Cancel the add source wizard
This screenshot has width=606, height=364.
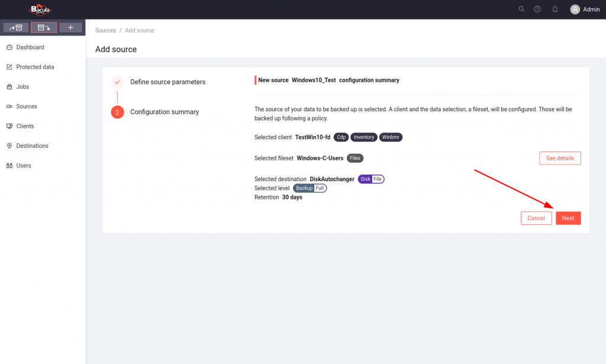point(536,218)
